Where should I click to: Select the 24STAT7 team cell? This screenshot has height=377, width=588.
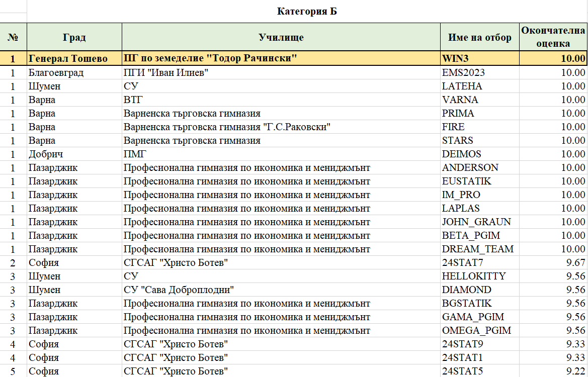click(480, 262)
